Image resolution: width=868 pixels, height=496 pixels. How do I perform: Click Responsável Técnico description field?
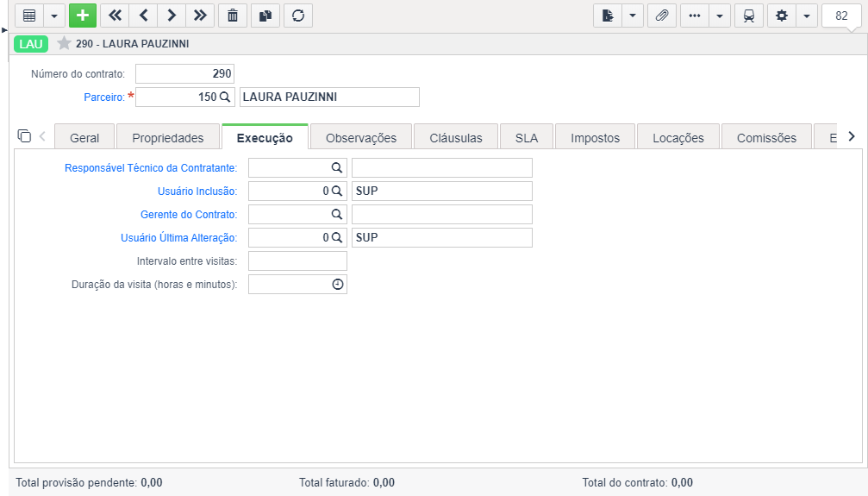point(441,168)
